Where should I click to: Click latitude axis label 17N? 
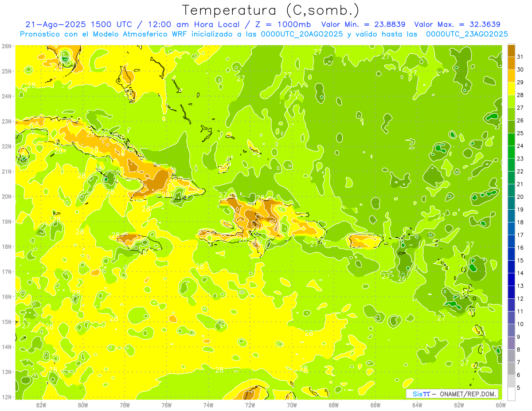click(6, 271)
